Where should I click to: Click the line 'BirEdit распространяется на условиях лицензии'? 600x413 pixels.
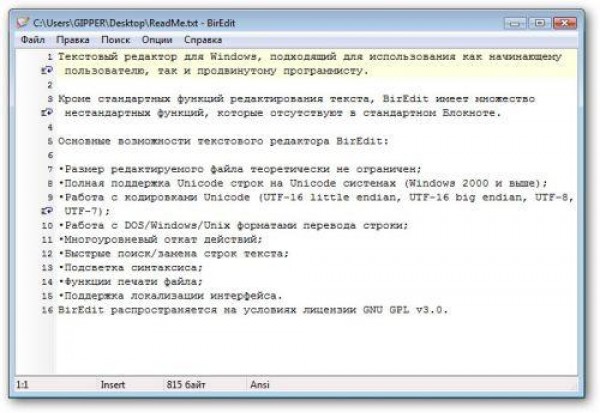click(x=253, y=310)
